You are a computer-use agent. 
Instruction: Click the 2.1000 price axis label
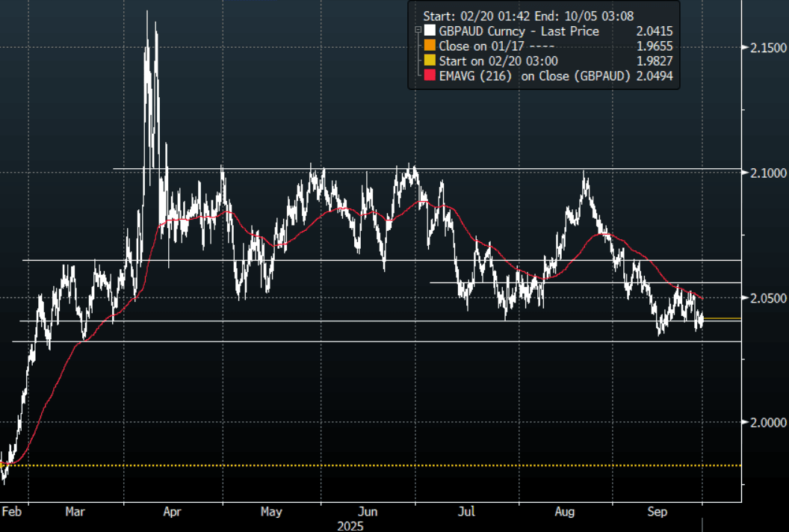(767, 173)
